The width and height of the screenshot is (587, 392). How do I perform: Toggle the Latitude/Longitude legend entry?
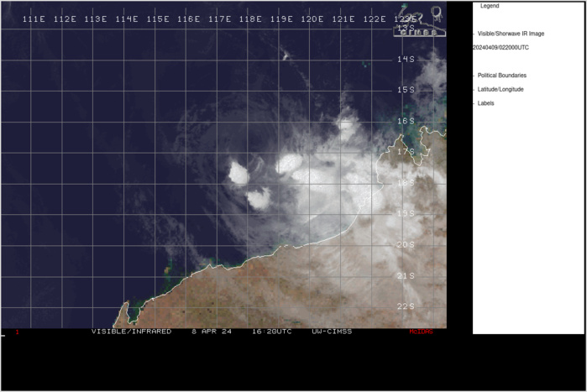click(x=501, y=90)
